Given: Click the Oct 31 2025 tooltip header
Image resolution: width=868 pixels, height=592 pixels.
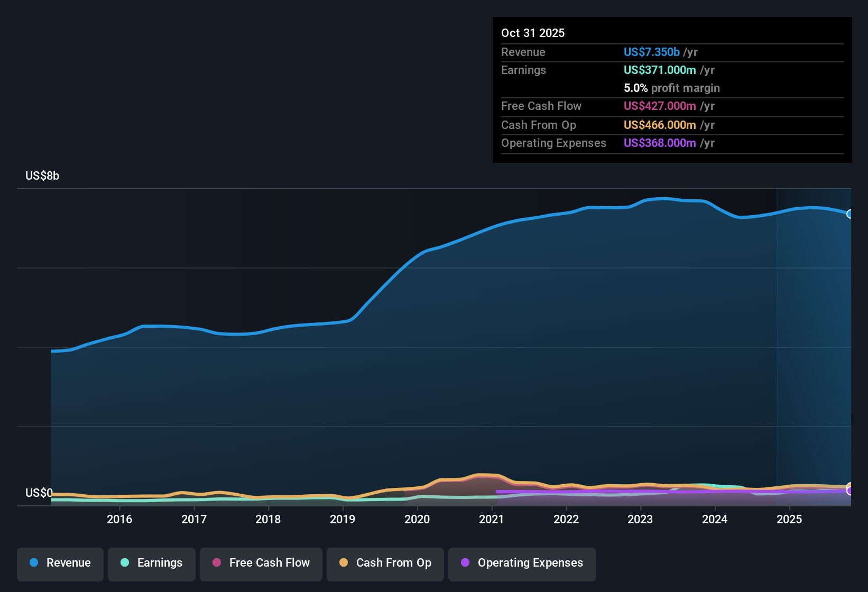Looking at the screenshot, I should (x=533, y=33).
